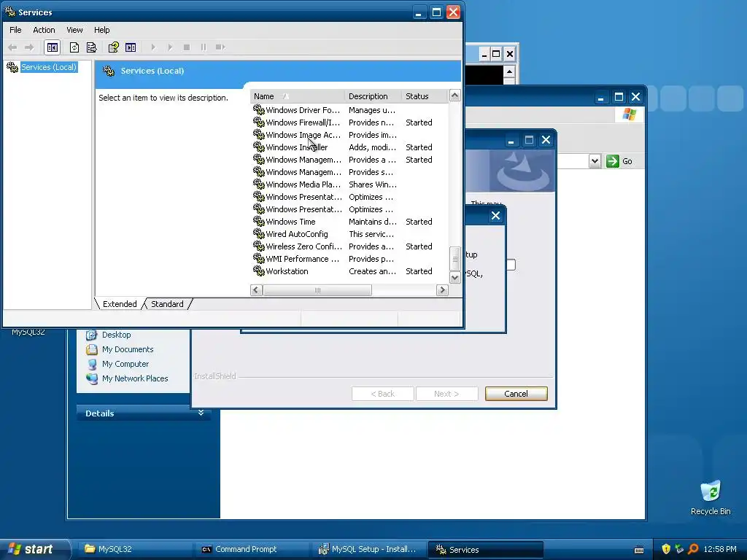Viewport: 747px width, 560px height.
Task: Click the Started status of Workstation
Action: (x=419, y=271)
